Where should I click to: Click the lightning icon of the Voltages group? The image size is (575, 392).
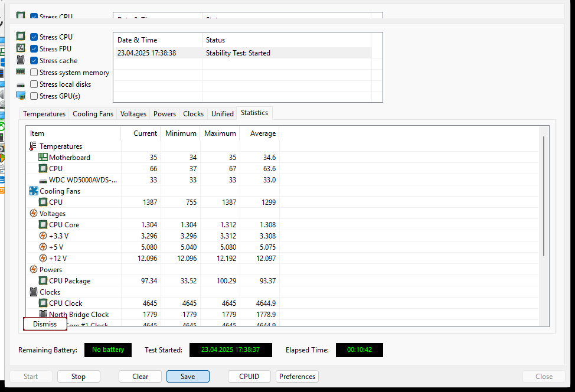point(34,214)
